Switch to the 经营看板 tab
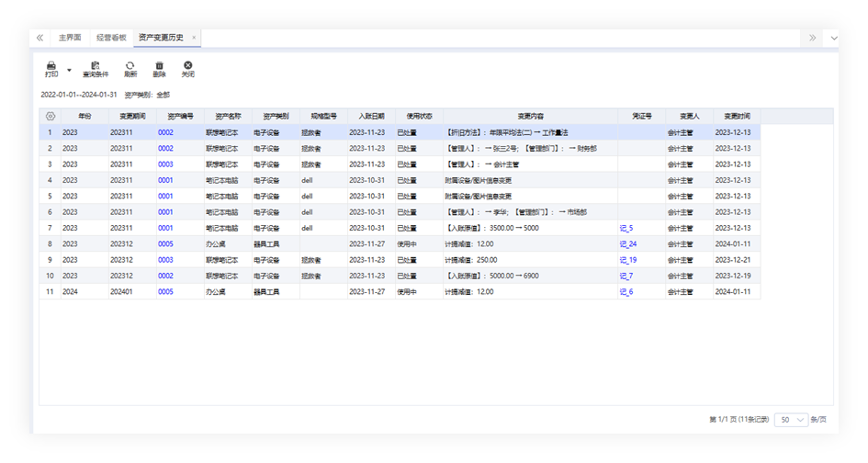The width and height of the screenshot is (868, 463). pos(111,38)
